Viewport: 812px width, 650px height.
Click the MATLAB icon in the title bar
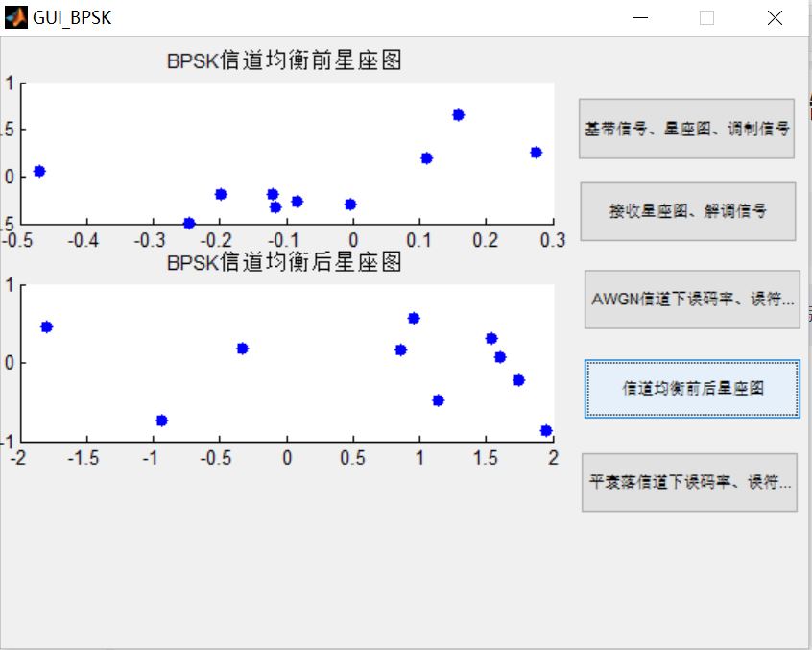(x=15, y=17)
